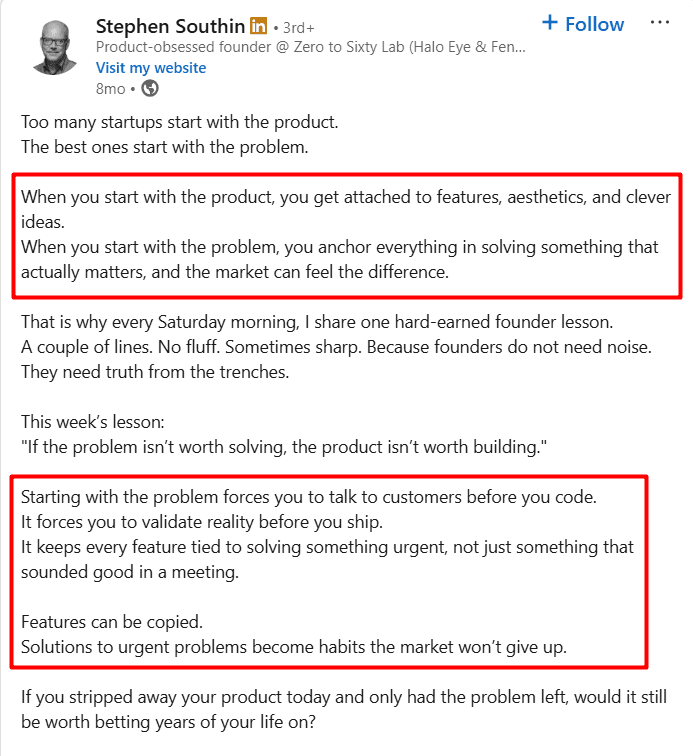693x756 pixels.
Task: Click the line 'Too many startups start with the product'
Action: tap(180, 124)
